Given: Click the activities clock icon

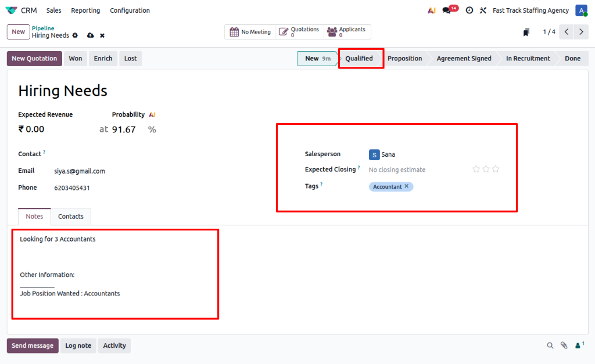Looking at the screenshot, I should tap(469, 10).
